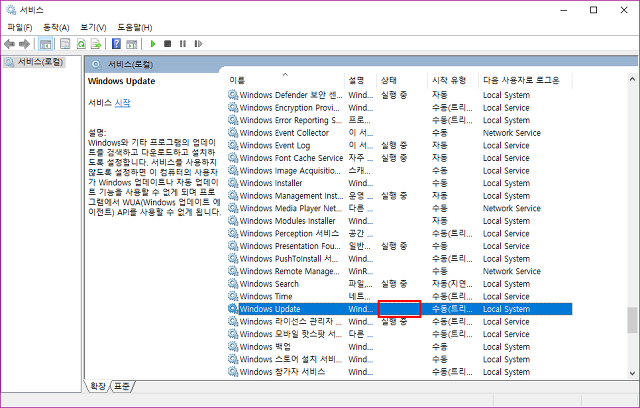This screenshot has height=408, width=640.
Task: Click the scrollbar down arrow in the service list
Action: 632,373
